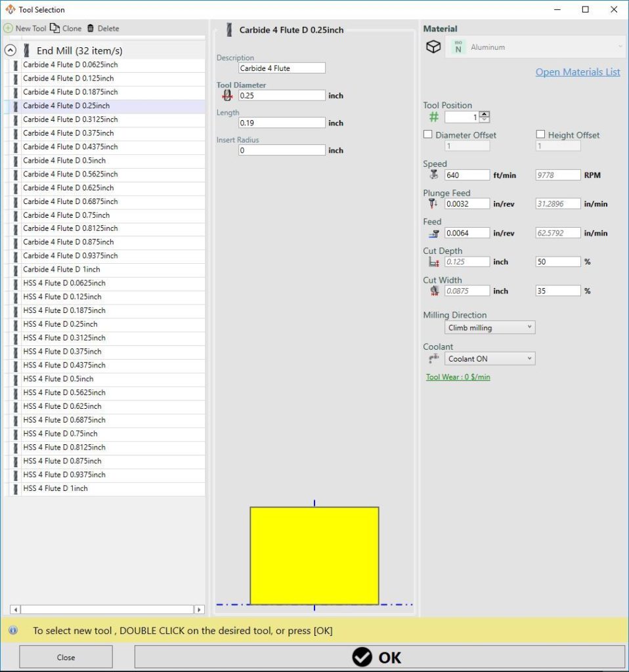Open the Milling Direction dropdown
The height and width of the screenshot is (672, 629).
(x=529, y=327)
